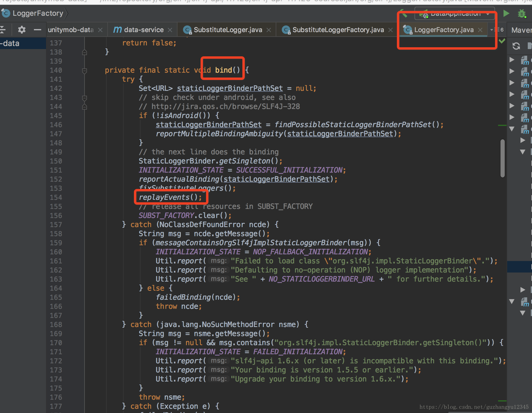Click the green inspection checkmark indicator
Image resolution: width=532 pixels, height=413 pixels.
click(502, 41)
